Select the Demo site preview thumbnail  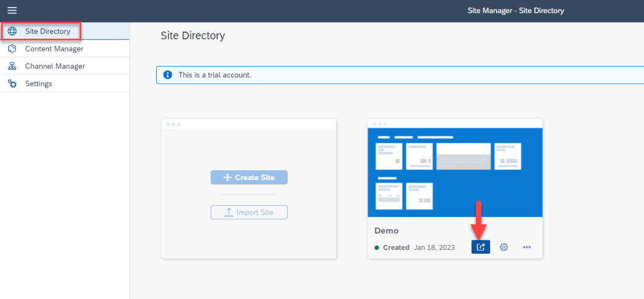(455, 172)
